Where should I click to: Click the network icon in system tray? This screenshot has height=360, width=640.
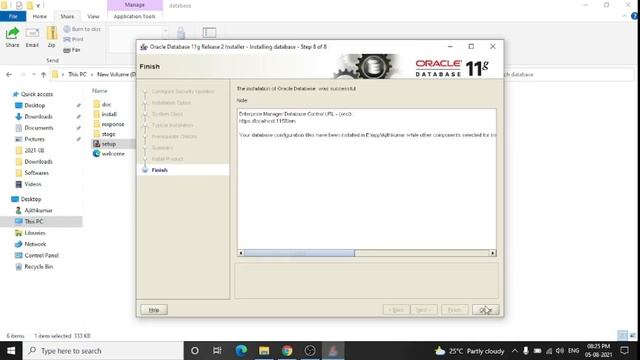(549, 351)
